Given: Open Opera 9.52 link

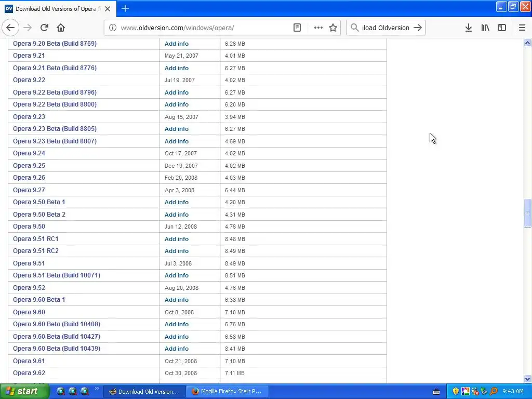Looking at the screenshot, I should (x=29, y=288).
